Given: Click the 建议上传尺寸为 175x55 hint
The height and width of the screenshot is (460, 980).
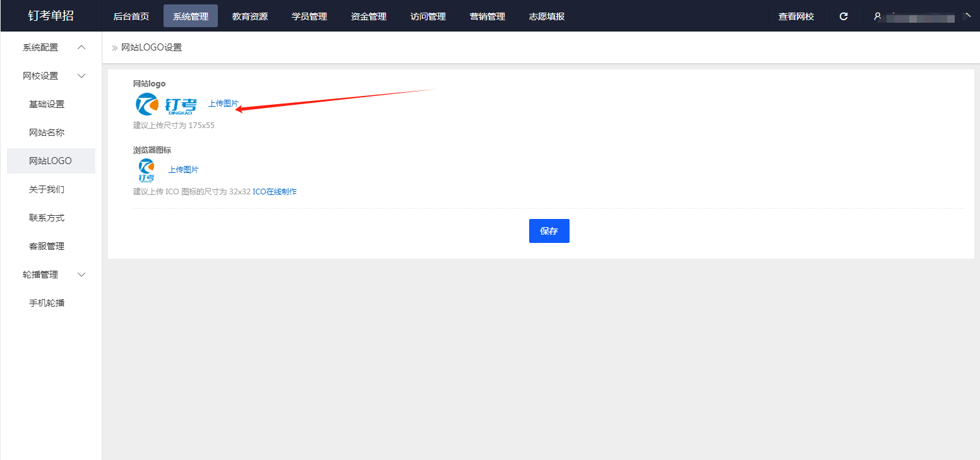Looking at the screenshot, I should (x=174, y=126).
